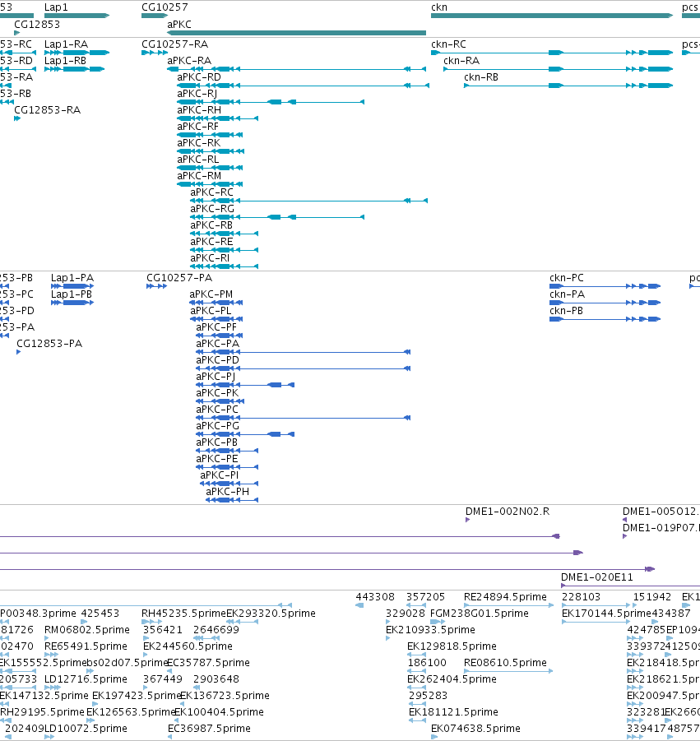
Task: Click the ckn-PC protein label
Action: (566, 278)
